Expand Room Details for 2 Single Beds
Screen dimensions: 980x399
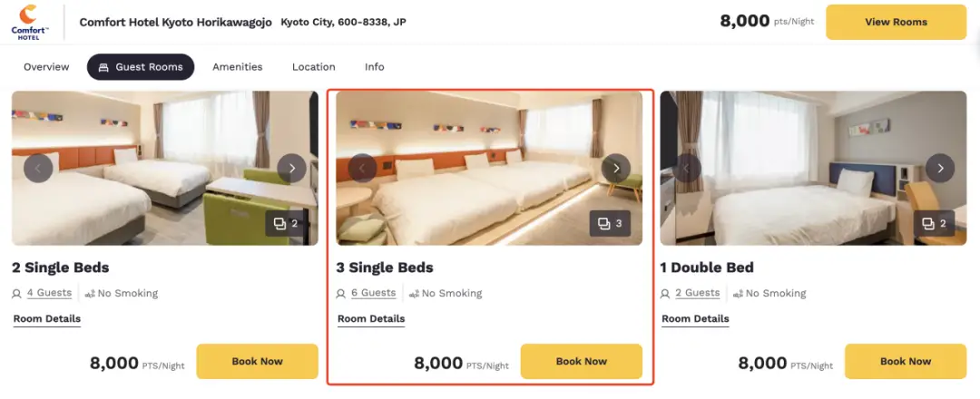[x=47, y=319]
